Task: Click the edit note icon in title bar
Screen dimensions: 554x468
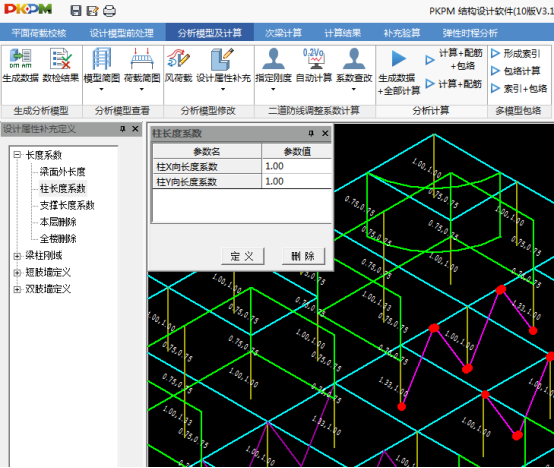Action: tap(93, 11)
